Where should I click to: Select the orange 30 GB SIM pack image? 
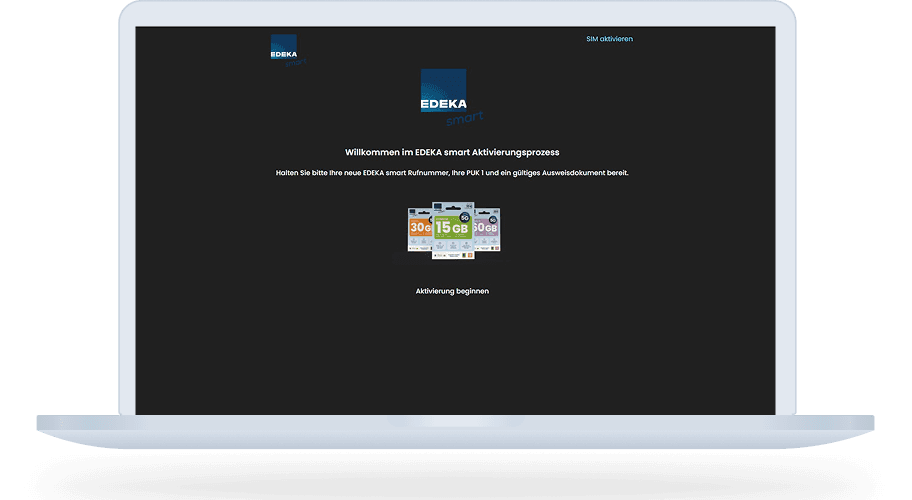point(419,230)
